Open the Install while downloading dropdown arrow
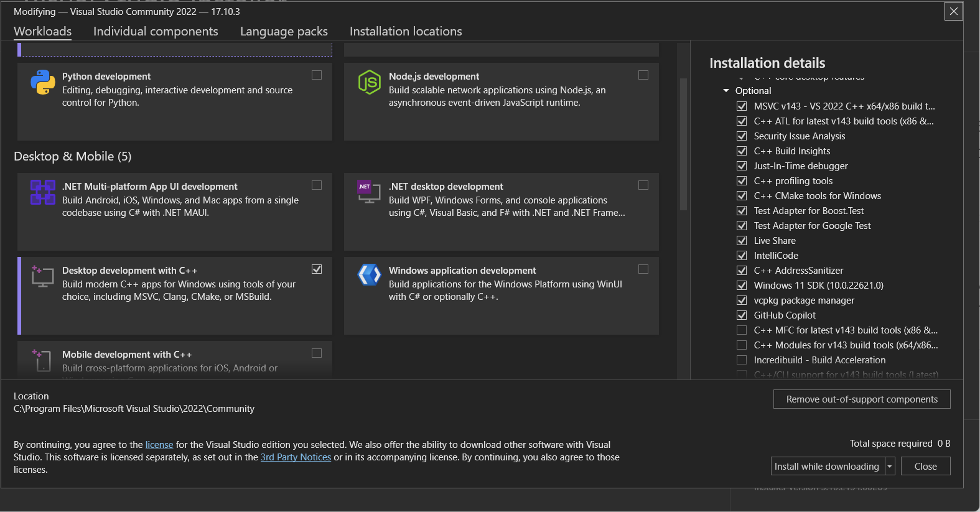This screenshot has width=980, height=512. pyautogui.click(x=889, y=467)
